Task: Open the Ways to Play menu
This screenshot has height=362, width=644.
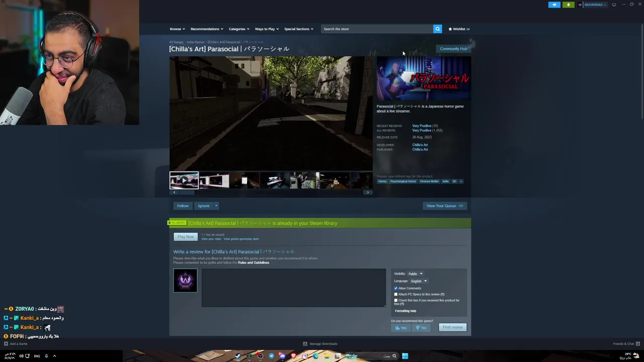Action: click(267, 29)
